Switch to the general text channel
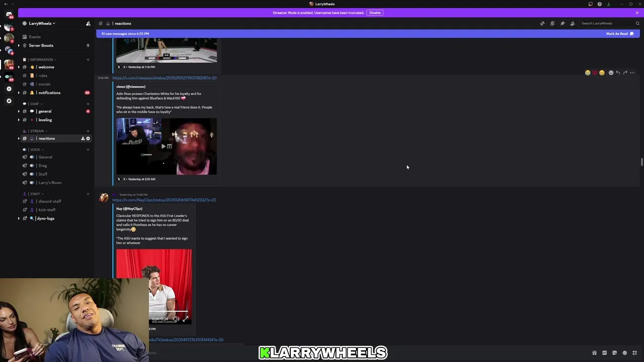This screenshot has width=644, height=362. point(55,112)
